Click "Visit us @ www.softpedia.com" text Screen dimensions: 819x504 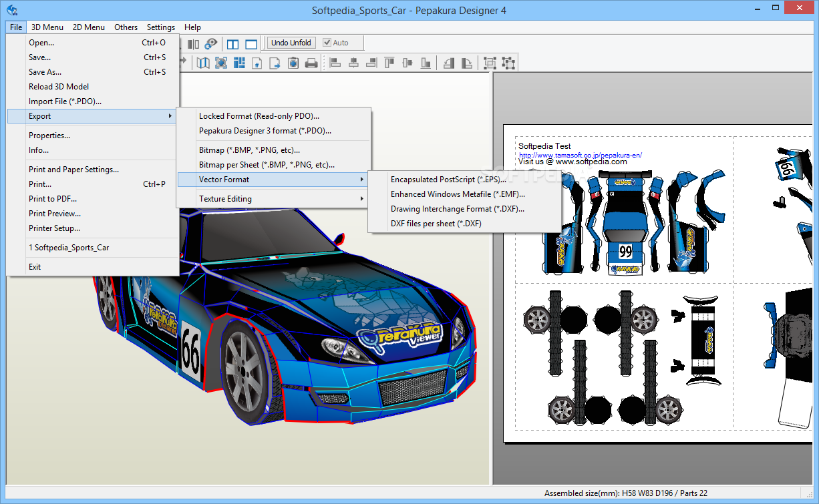(x=572, y=162)
